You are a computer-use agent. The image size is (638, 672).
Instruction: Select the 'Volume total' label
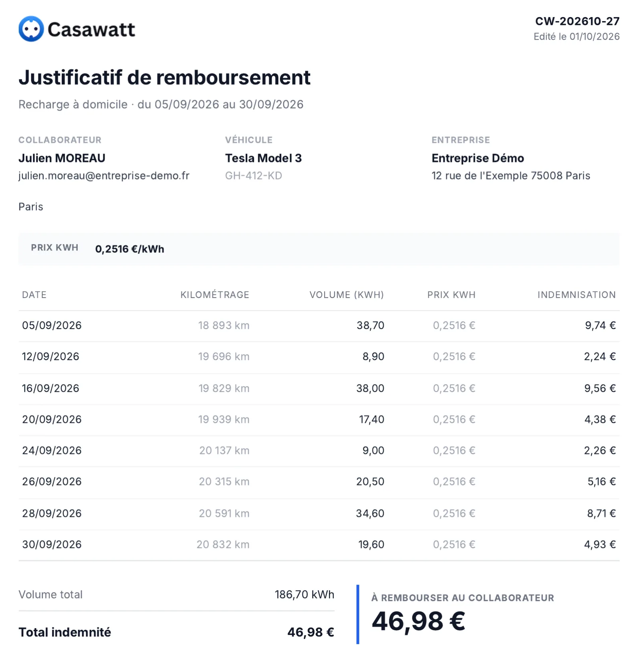51,595
